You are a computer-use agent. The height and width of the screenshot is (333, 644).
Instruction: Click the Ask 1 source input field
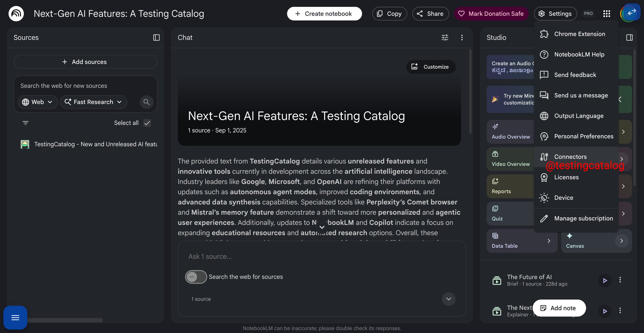[x=322, y=257]
